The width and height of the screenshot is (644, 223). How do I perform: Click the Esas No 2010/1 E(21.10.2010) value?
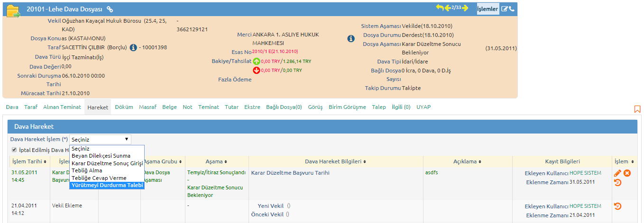tap(275, 51)
